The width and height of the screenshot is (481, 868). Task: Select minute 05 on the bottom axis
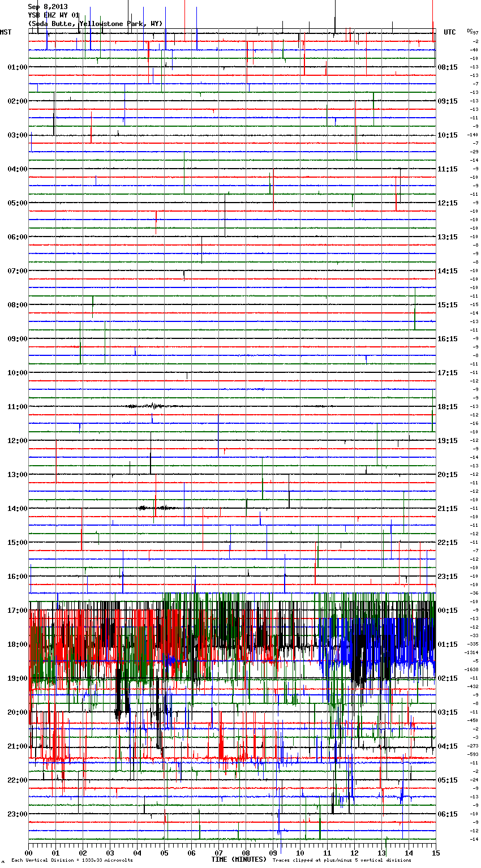pos(164,853)
